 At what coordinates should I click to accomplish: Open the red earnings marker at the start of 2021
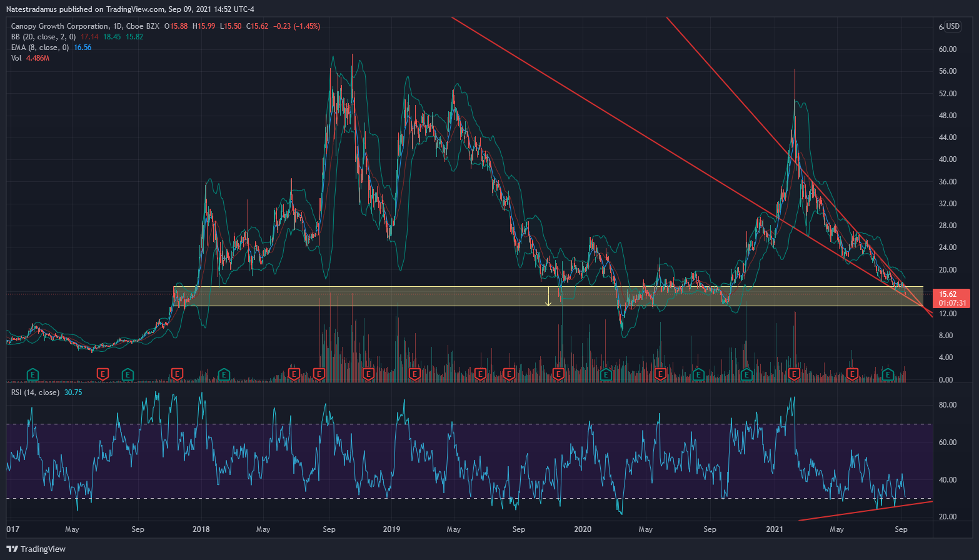[x=794, y=374]
